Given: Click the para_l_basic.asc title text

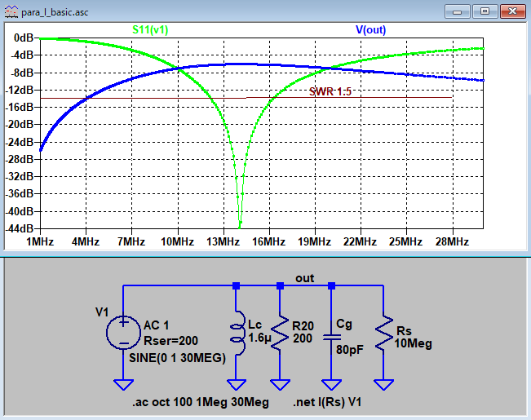Looking at the screenshot, I should (x=55, y=12).
